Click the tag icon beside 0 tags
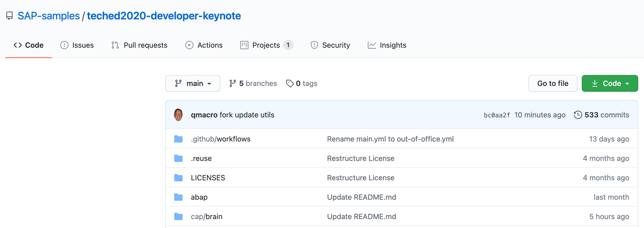The height and width of the screenshot is (228, 644). [290, 84]
